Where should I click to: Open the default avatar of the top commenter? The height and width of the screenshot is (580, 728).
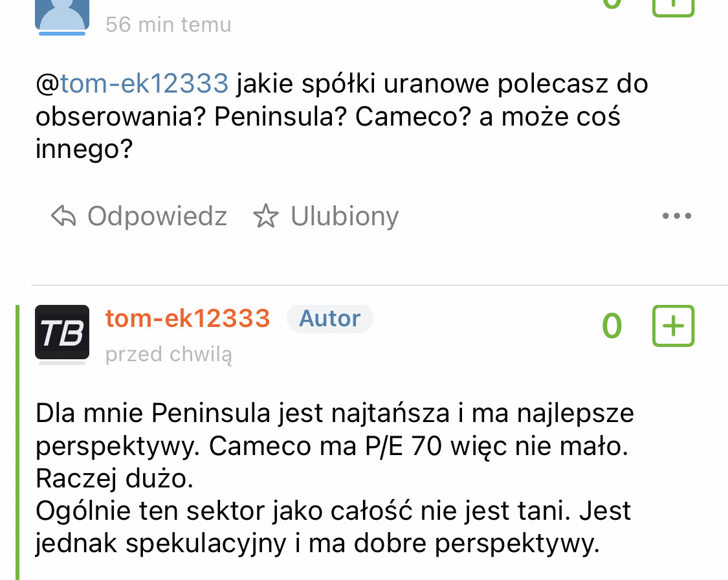tap(62, 14)
